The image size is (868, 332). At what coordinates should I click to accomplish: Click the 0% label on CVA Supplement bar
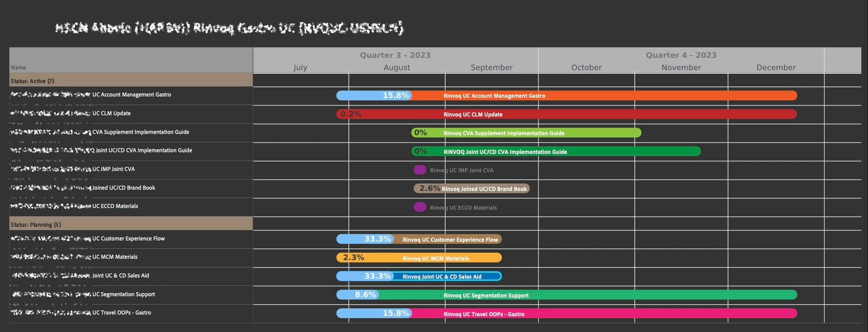pyautogui.click(x=421, y=132)
